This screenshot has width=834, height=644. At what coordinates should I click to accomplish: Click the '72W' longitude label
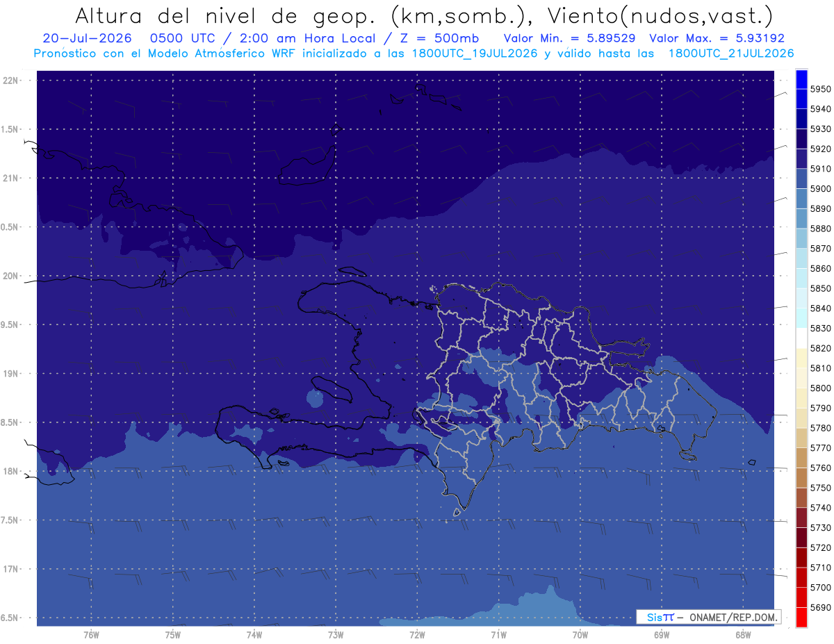[x=418, y=635]
